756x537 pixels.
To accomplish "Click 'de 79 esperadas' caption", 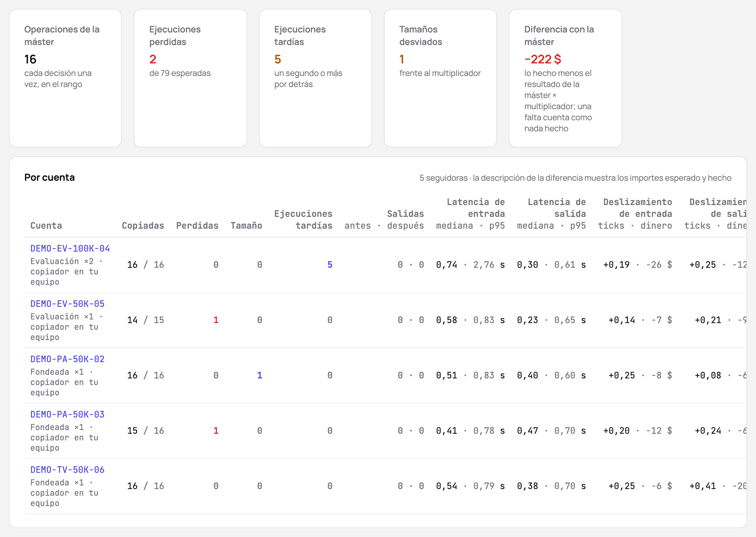I will tap(180, 73).
